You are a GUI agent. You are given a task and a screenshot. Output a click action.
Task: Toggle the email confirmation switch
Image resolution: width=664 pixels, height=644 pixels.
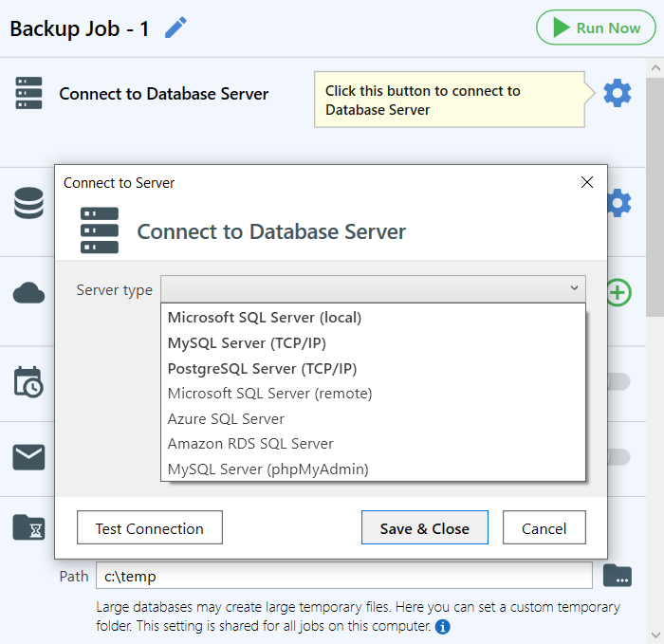618,457
